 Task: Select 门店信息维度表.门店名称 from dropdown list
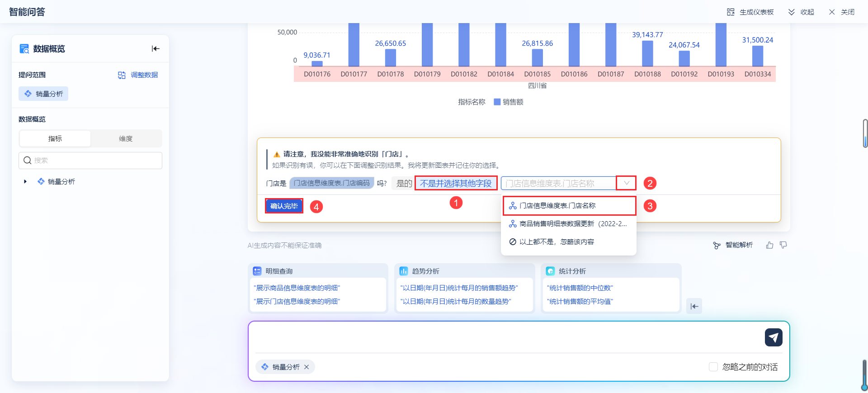point(569,206)
